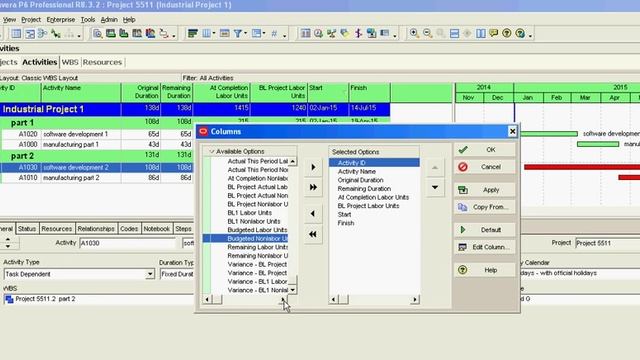Open the Activity Type dropdown
640x360 pixels.
coord(150,274)
